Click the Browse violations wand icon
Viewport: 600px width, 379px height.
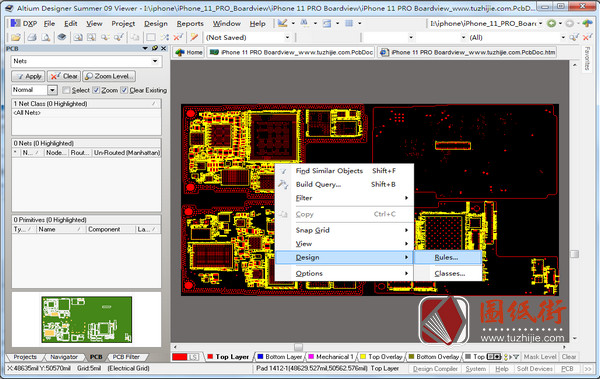pyautogui.click(x=194, y=38)
